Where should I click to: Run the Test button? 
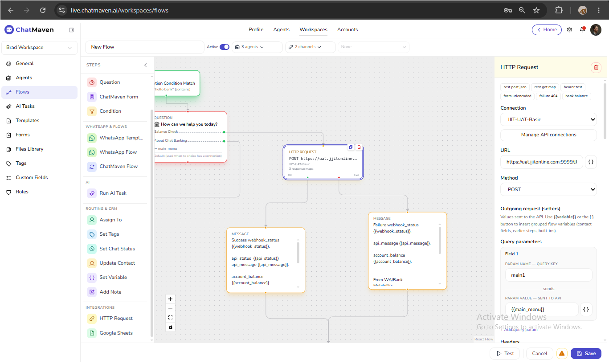tap(505, 353)
